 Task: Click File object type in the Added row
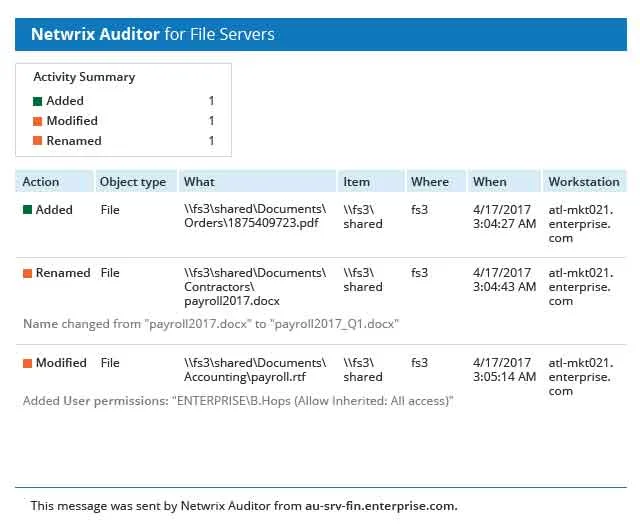click(x=110, y=210)
